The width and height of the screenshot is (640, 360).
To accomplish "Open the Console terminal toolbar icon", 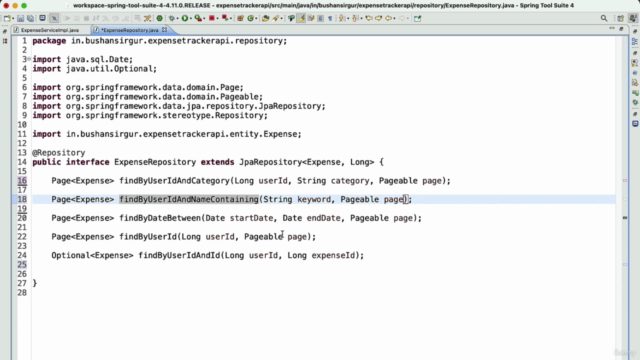I will tap(42, 18).
